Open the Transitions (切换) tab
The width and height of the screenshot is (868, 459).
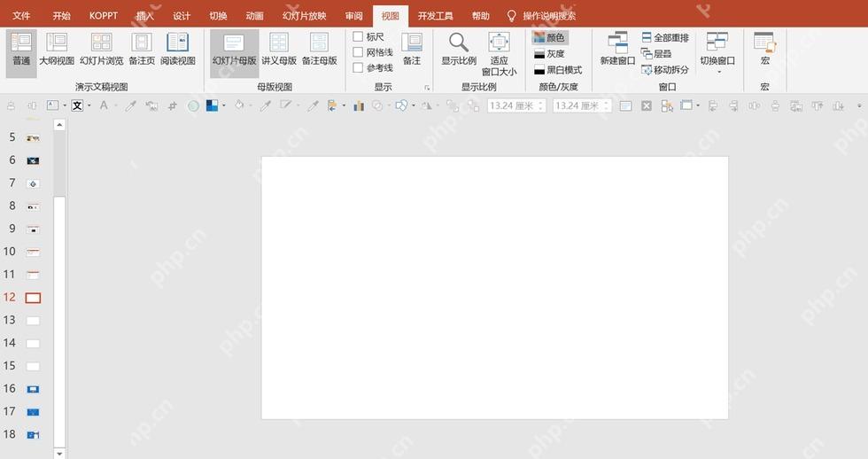point(218,15)
